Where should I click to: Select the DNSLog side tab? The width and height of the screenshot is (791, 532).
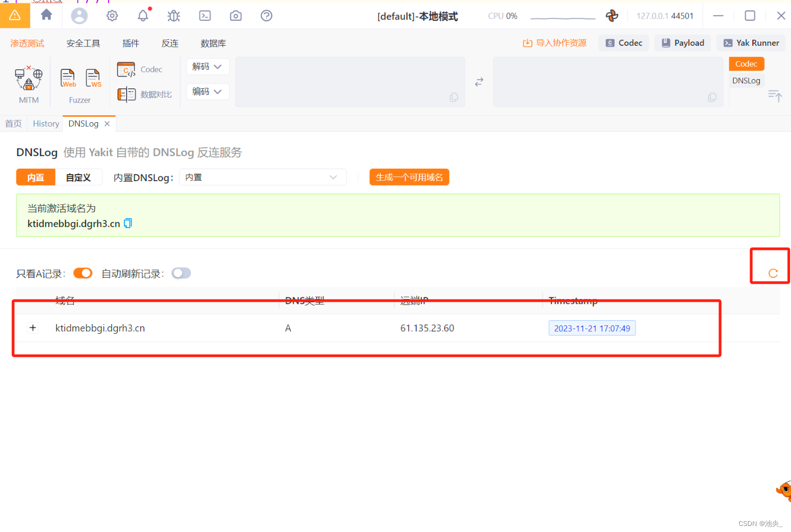tap(746, 81)
